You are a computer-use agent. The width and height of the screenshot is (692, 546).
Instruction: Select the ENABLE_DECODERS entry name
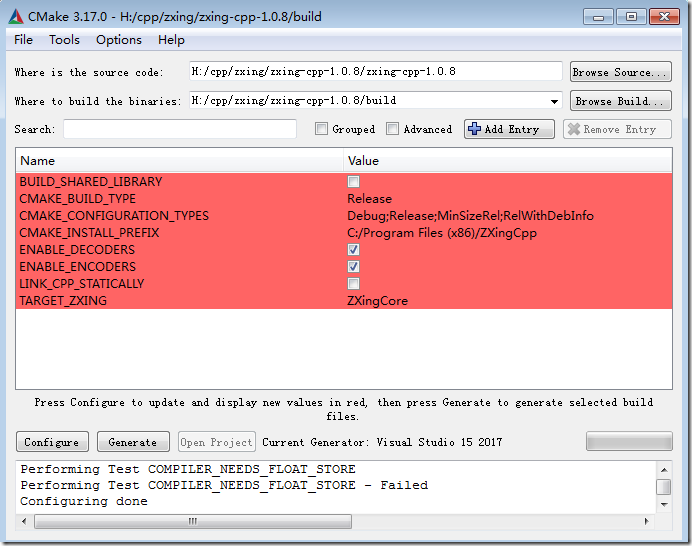tap(77, 250)
